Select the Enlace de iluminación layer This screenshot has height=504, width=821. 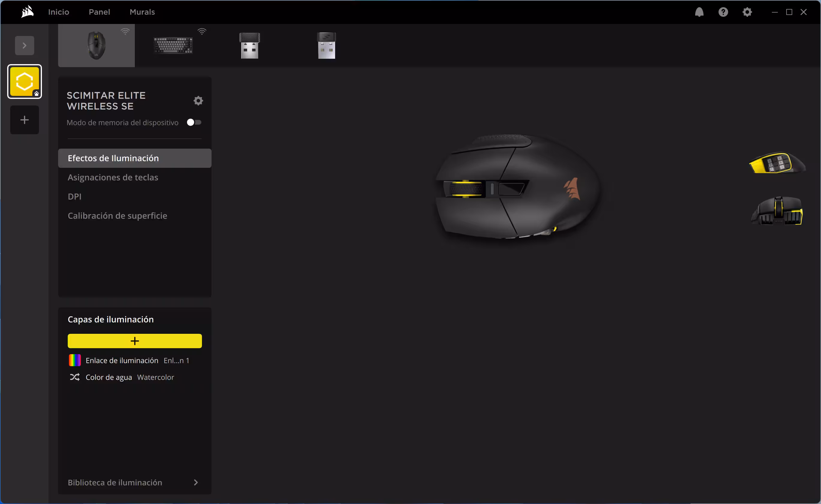pyautogui.click(x=135, y=360)
